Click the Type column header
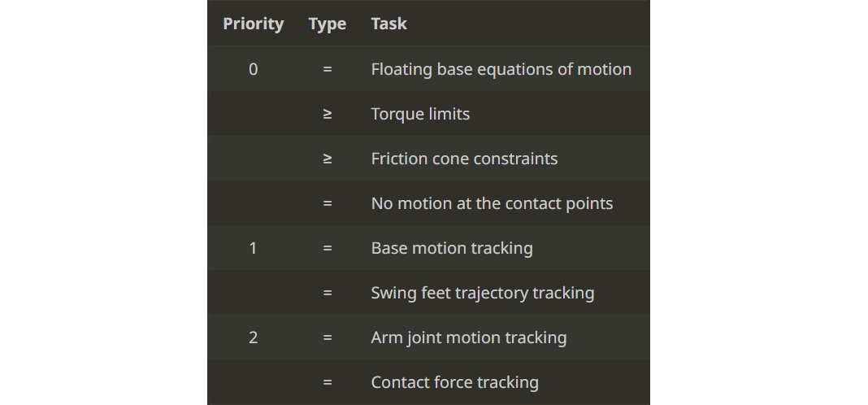 point(327,24)
